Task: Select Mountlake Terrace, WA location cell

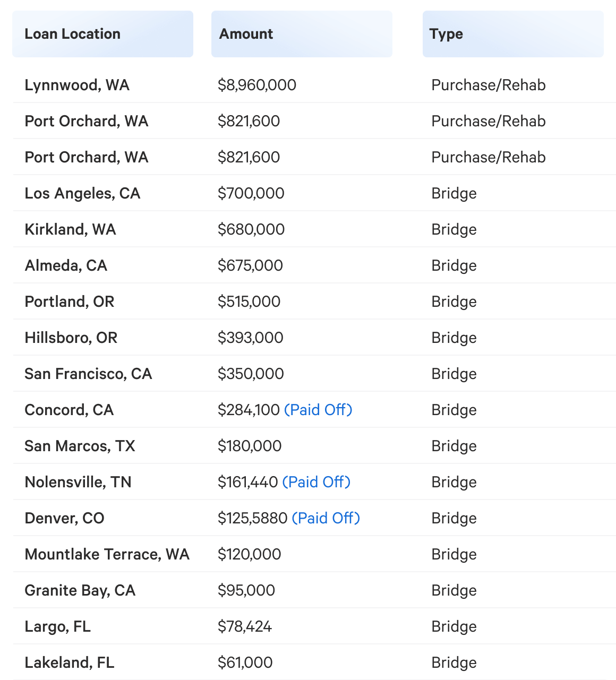Action: 107,554
